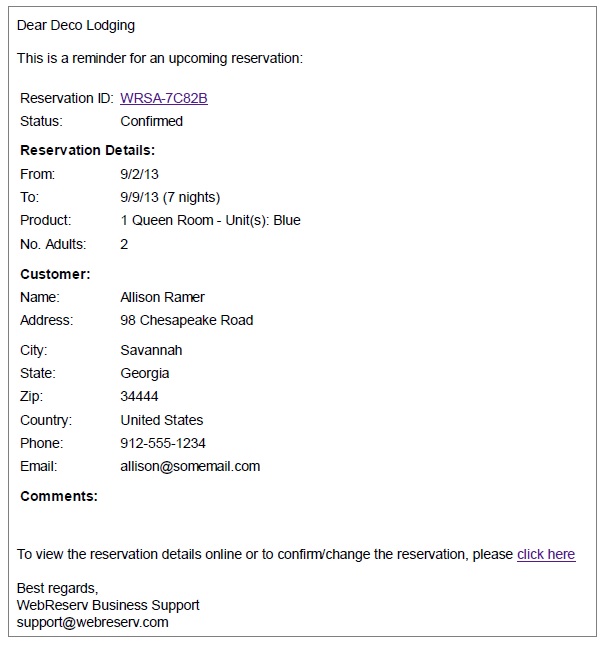Select the To date 9/9/13 (7 nights)
This screenshot has height=647, width=602.
[x=170, y=197]
